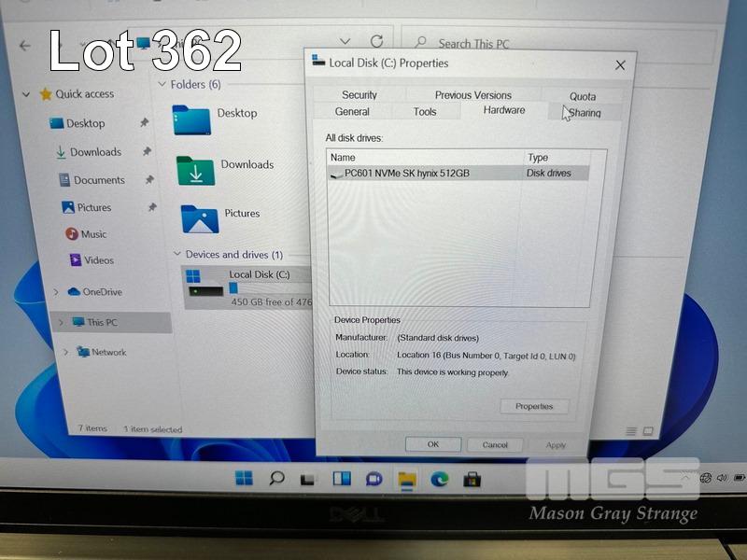Switch to the Security tab
The image size is (747, 560).
click(x=359, y=95)
